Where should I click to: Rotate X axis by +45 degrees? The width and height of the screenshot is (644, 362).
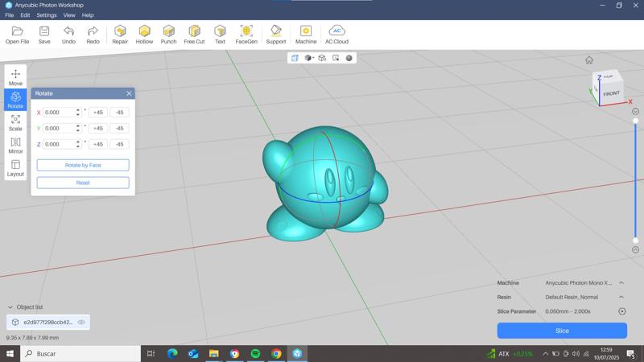click(x=97, y=112)
